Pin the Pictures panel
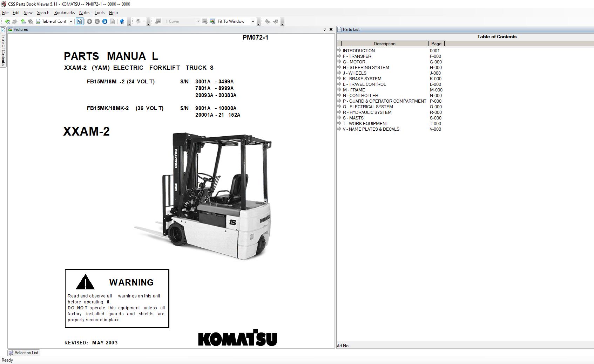This screenshot has width=594, height=364. (324, 29)
